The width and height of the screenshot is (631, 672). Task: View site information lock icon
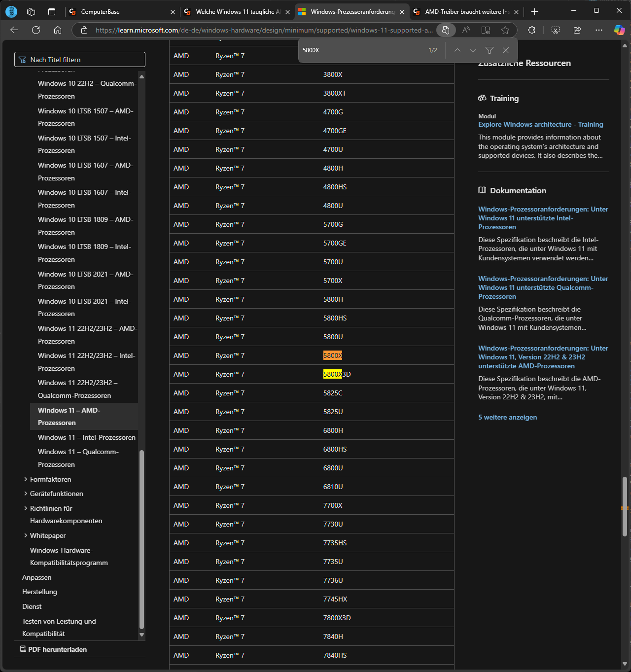pyautogui.click(x=84, y=30)
